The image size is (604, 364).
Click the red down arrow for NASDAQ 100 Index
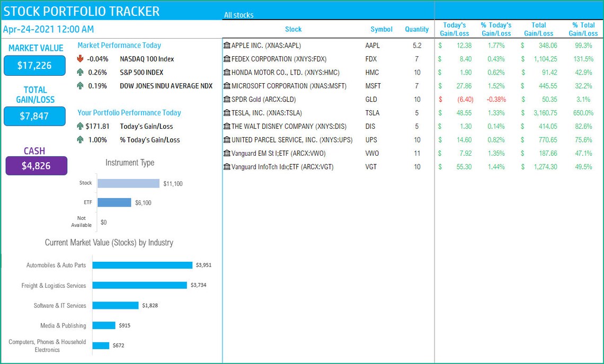[80, 59]
